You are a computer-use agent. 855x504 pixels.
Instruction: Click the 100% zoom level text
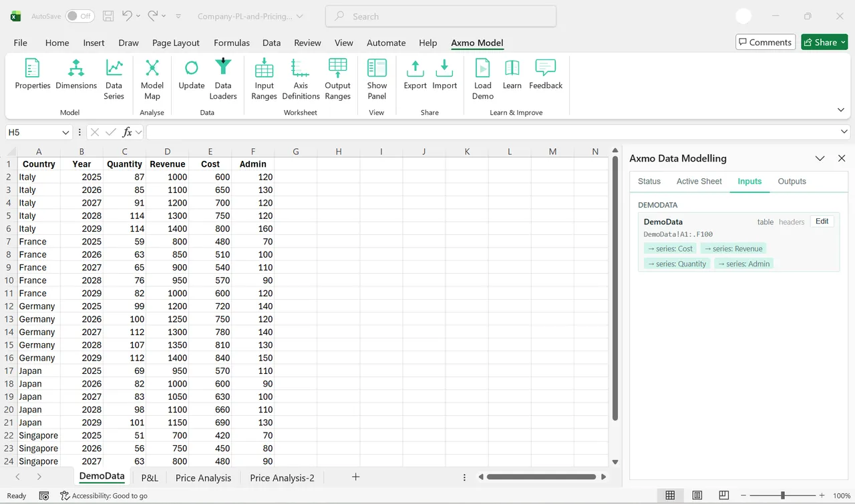pyautogui.click(x=841, y=495)
